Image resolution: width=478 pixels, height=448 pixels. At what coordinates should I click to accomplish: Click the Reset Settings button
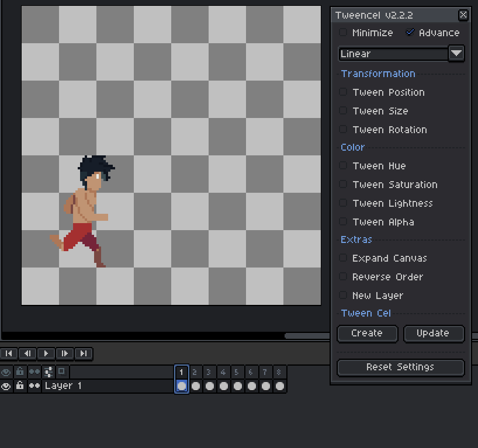[400, 367]
